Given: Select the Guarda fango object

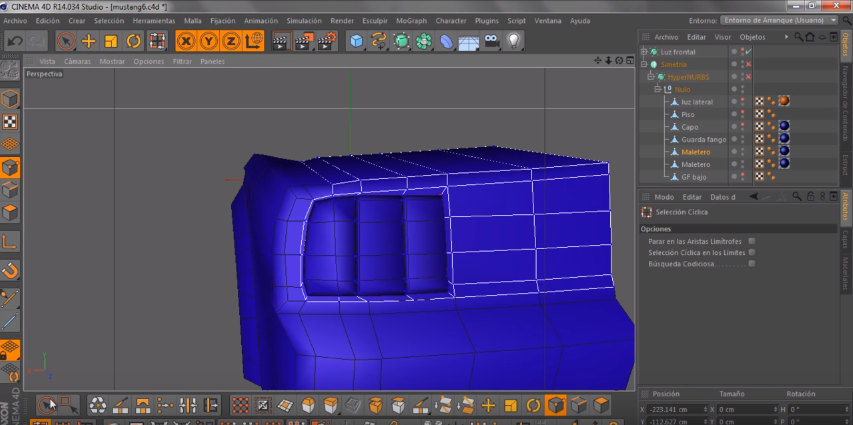Looking at the screenshot, I should point(703,139).
